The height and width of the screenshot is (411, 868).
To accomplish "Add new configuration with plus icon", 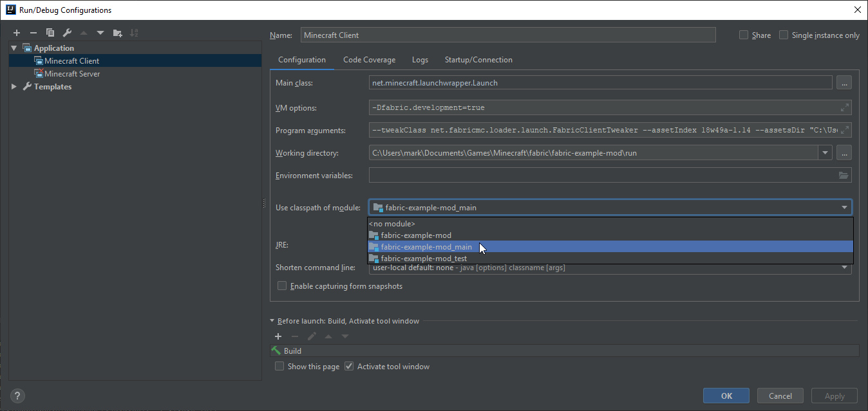I will (17, 33).
